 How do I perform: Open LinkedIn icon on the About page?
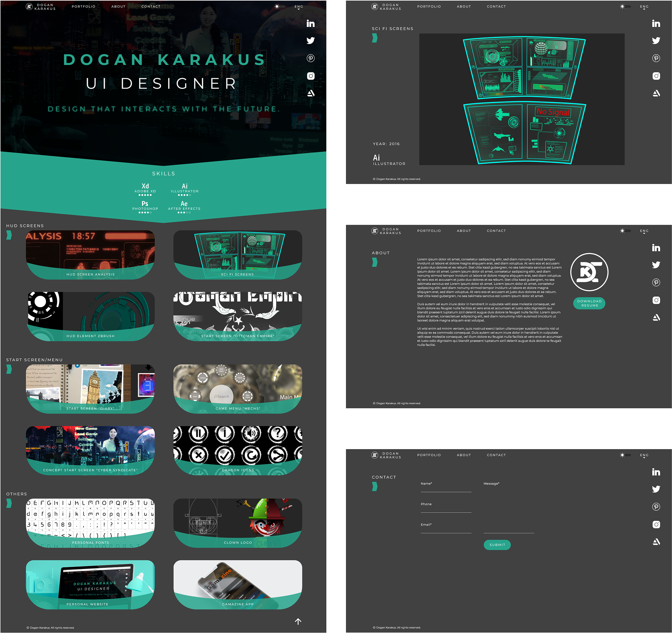point(656,248)
